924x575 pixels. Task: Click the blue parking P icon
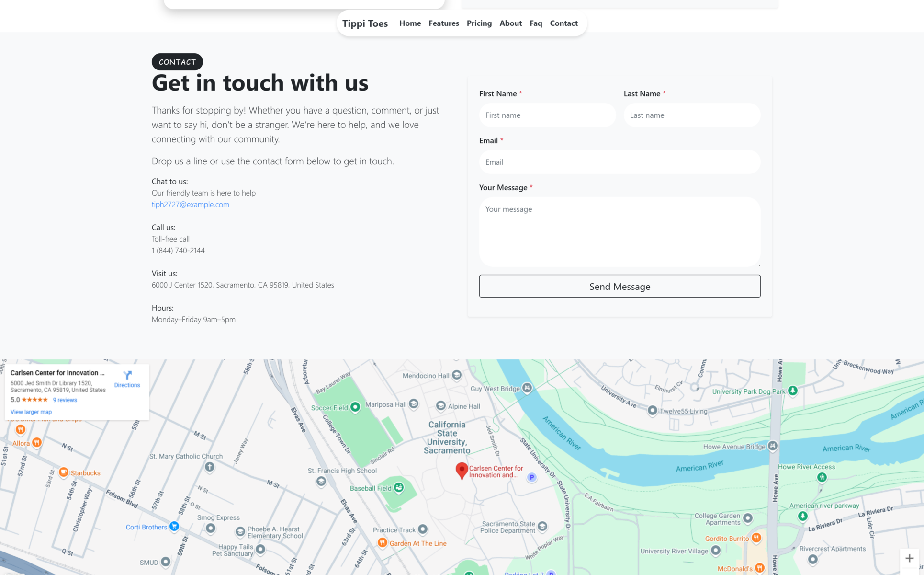tap(531, 477)
